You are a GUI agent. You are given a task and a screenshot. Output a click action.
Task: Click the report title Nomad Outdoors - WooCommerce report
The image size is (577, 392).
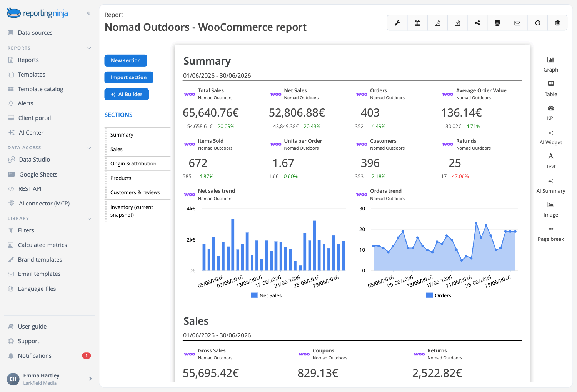(x=205, y=27)
